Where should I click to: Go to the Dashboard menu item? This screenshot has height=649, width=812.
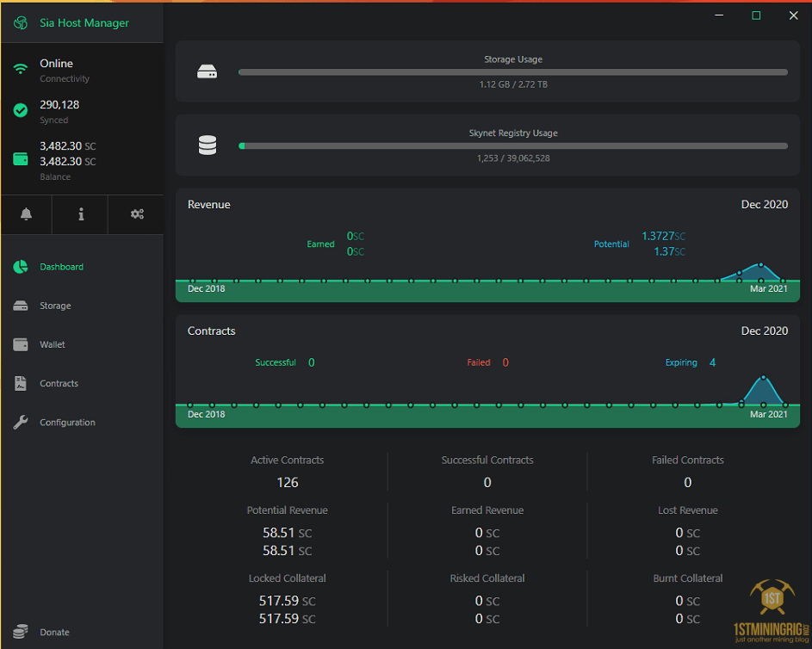(x=62, y=267)
